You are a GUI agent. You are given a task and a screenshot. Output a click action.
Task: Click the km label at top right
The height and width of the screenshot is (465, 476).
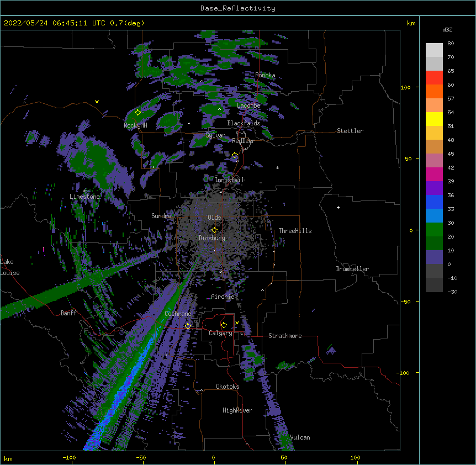(x=411, y=23)
